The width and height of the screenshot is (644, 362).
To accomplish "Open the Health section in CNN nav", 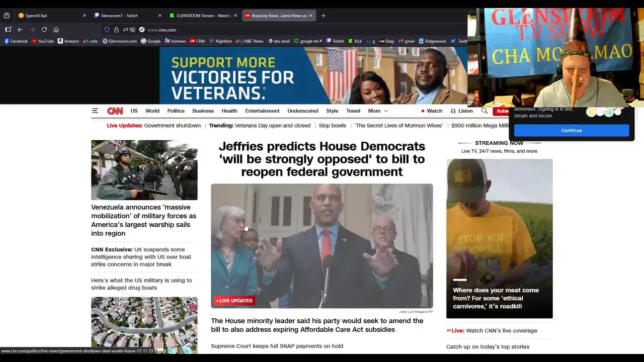I will coord(229,111).
